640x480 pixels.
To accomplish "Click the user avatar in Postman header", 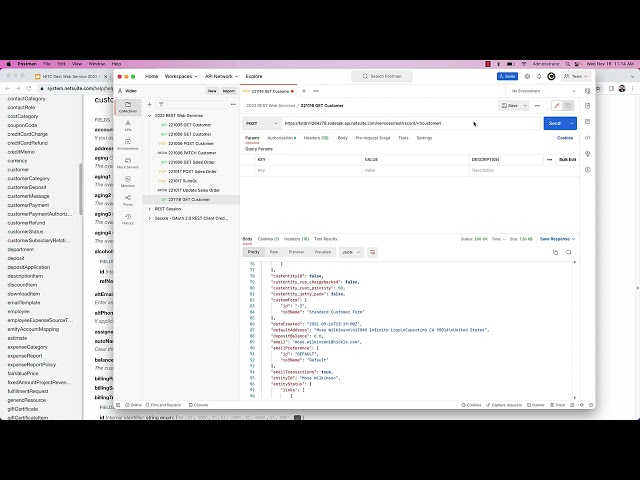I will [x=551, y=76].
